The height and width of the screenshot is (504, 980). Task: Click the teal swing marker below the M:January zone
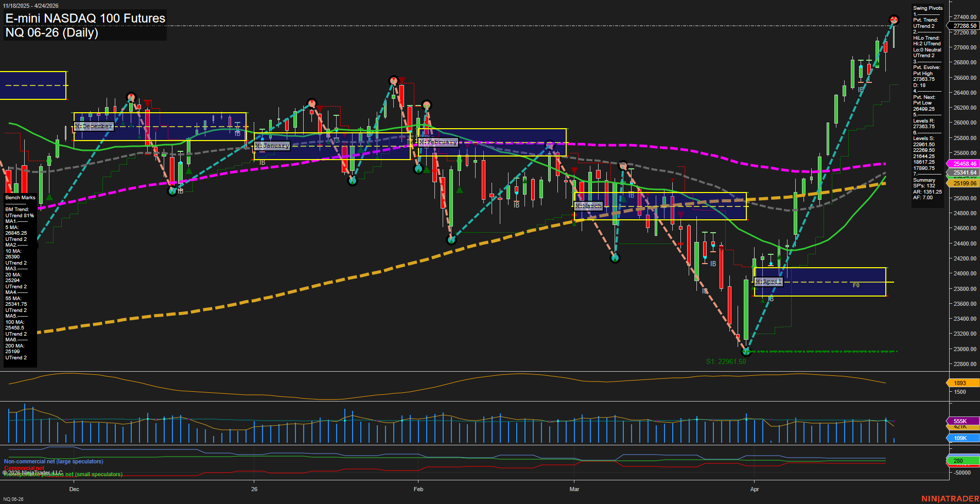(353, 181)
